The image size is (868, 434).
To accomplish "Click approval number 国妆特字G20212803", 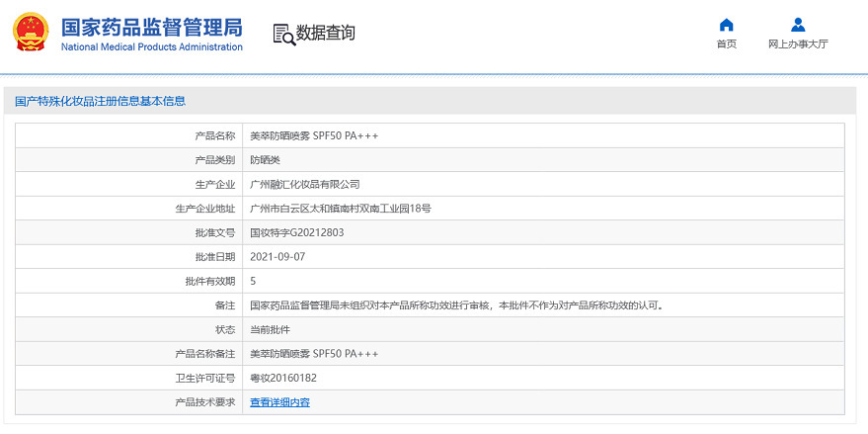I will [x=296, y=232].
